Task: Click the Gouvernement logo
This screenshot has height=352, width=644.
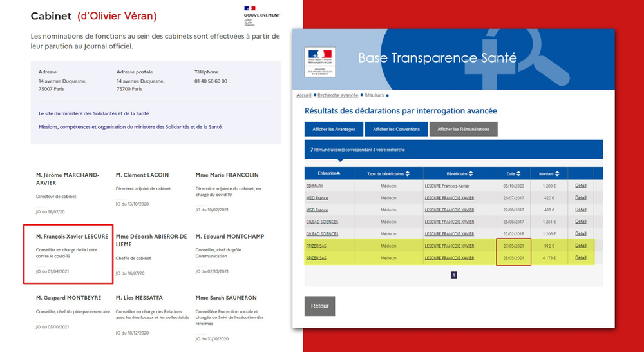Action: click(x=261, y=15)
